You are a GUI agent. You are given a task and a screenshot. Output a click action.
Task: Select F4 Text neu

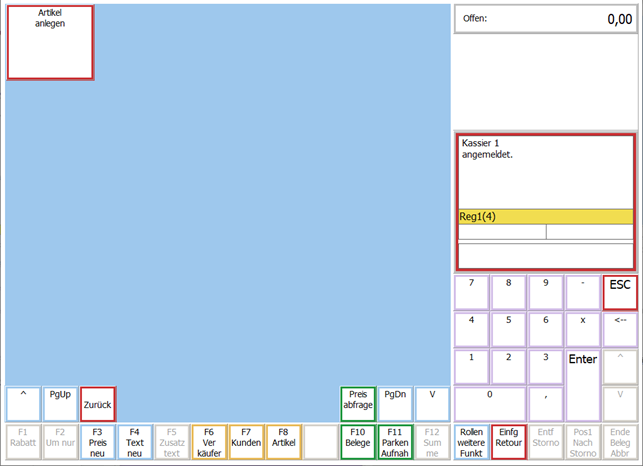[135, 442]
